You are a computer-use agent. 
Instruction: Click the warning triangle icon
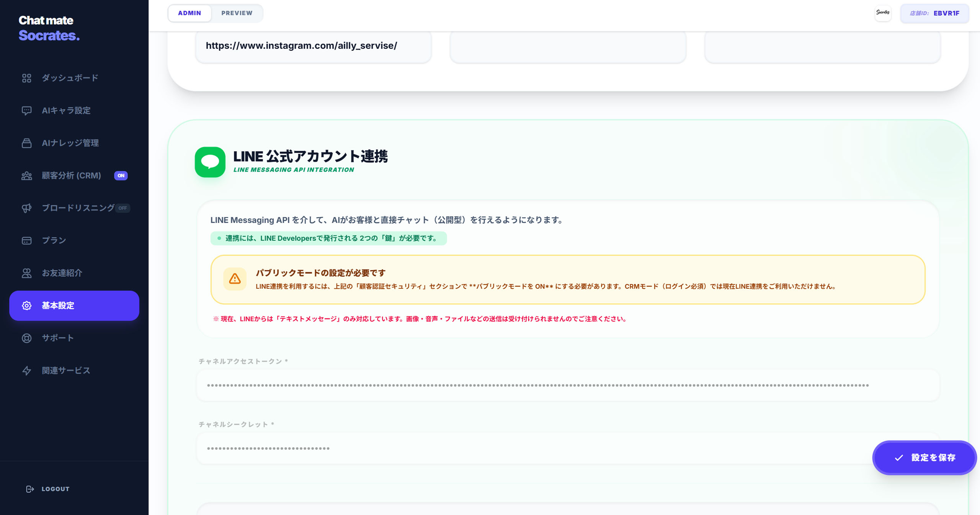235,279
